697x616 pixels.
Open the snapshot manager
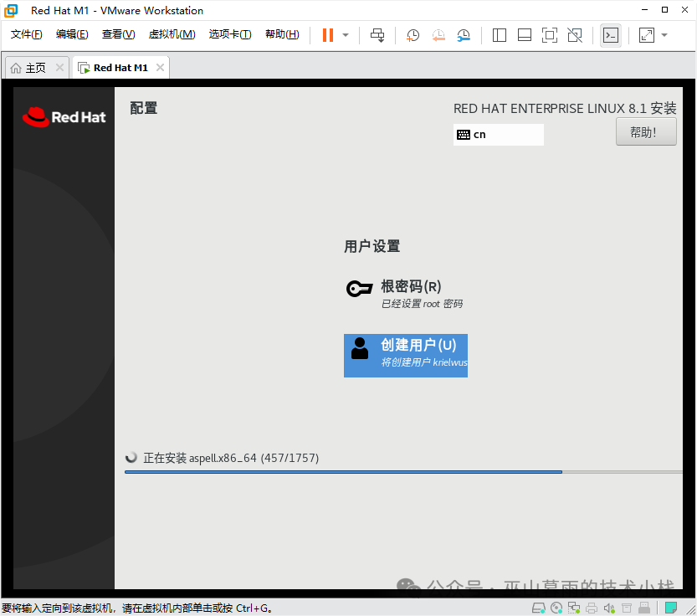464,35
